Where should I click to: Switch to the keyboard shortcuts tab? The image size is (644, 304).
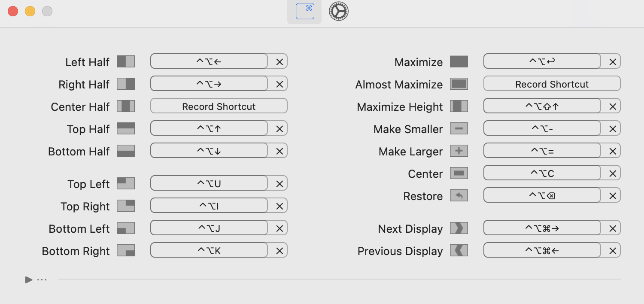pyautogui.click(x=305, y=11)
